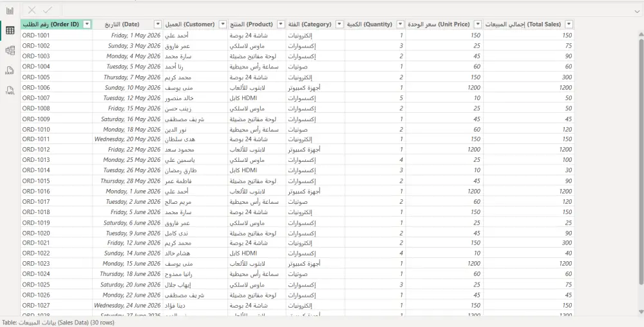Screen dimensions: 644x327
Task: Select HDMI product cell in ORD-1014 row
Action: point(257,170)
